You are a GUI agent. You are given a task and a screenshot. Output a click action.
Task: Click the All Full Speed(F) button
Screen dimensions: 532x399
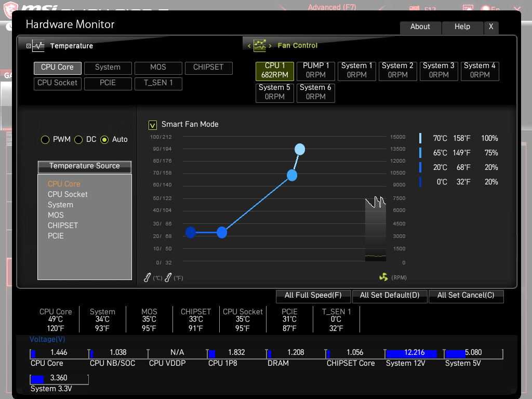tap(313, 296)
